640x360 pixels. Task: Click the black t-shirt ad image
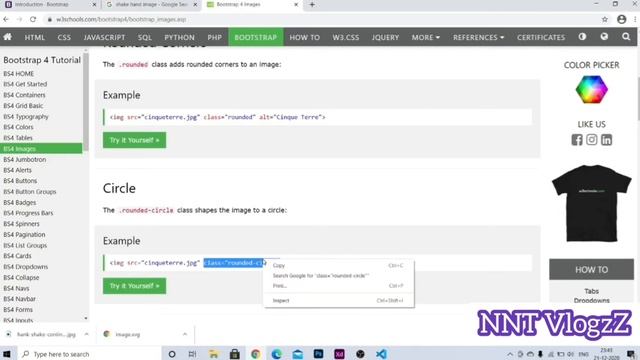pyautogui.click(x=591, y=203)
